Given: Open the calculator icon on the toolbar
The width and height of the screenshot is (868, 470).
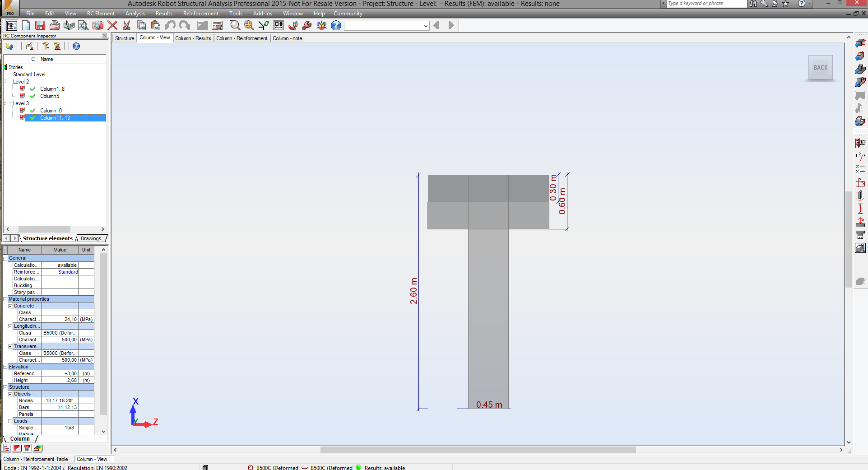Looking at the screenshot, I should tap(217, 26).
